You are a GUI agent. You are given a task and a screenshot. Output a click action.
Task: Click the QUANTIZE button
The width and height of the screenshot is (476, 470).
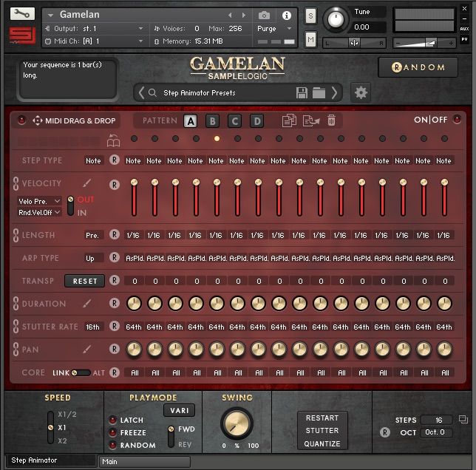322,443
